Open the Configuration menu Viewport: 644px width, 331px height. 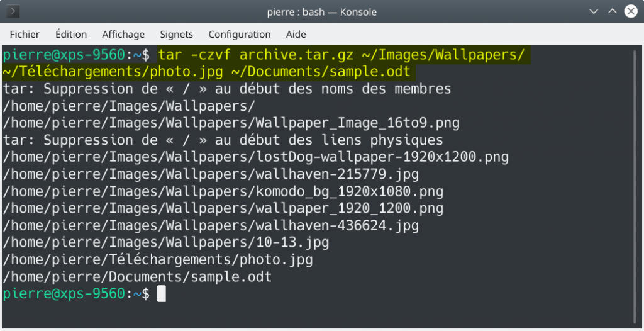(x=240, y=35)
